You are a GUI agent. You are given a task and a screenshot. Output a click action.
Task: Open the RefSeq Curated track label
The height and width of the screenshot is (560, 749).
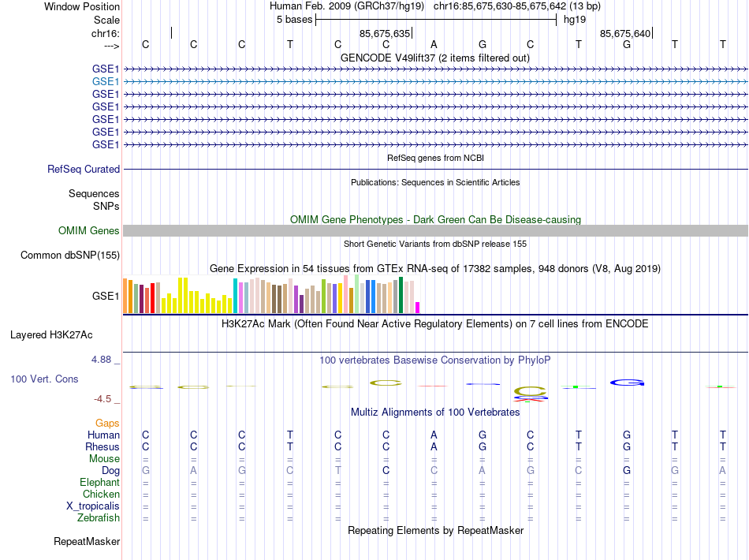click(x=84, y=169)
